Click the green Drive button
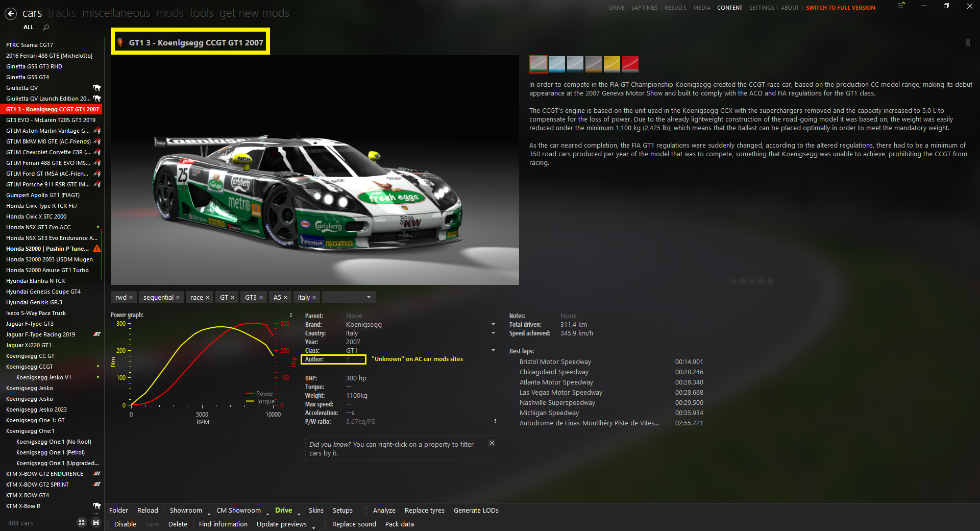The image size is (980, 531). [x=283, y=510]
